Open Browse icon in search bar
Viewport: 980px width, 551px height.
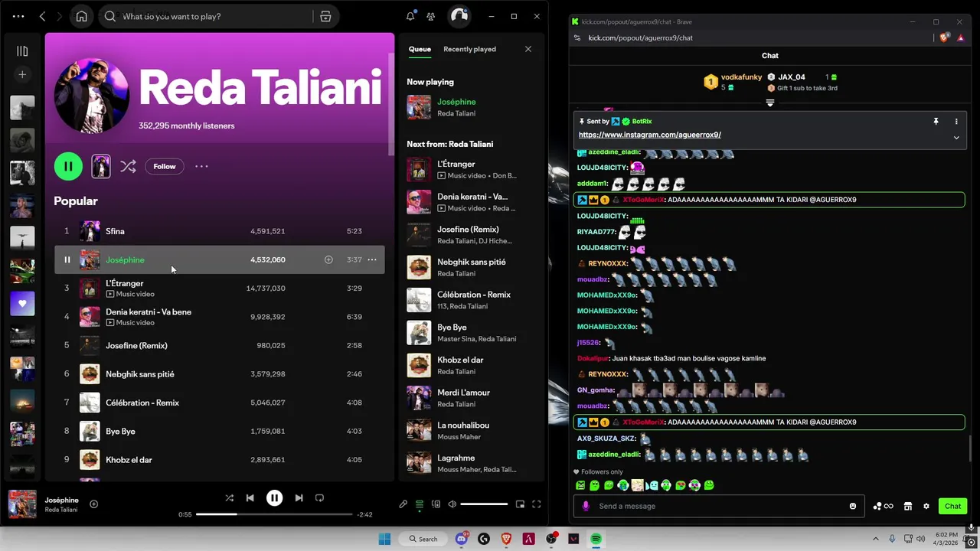click(325, 16)
